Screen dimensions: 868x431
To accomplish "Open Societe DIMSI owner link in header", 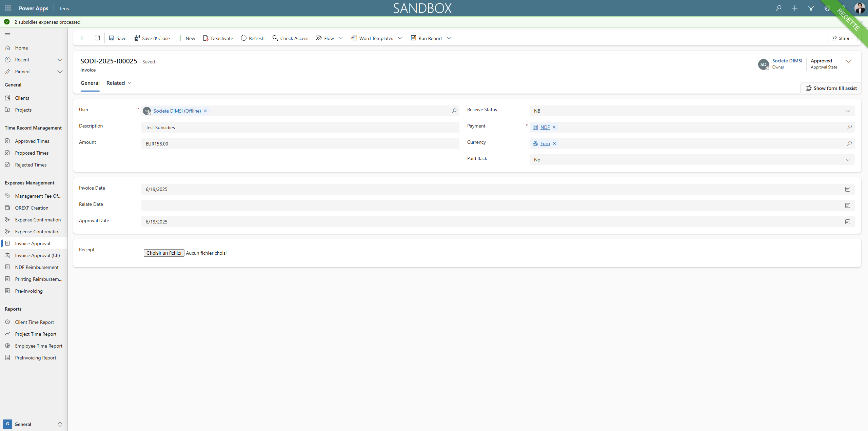I will tap(787, 61).
